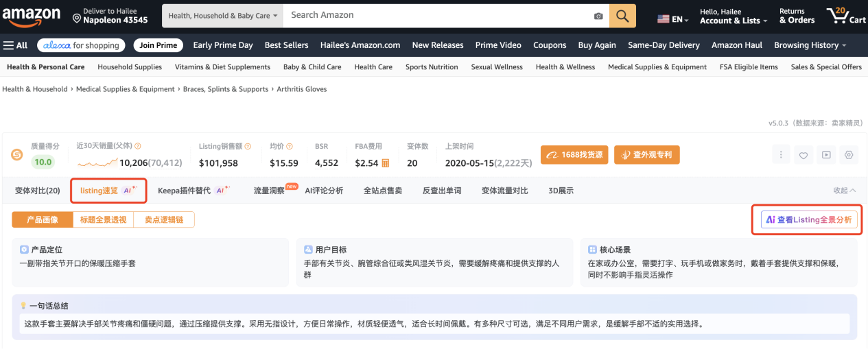The image size is (868, 349).
Task: Click the BSR value 4,552
Action: [x=327, y=163]
